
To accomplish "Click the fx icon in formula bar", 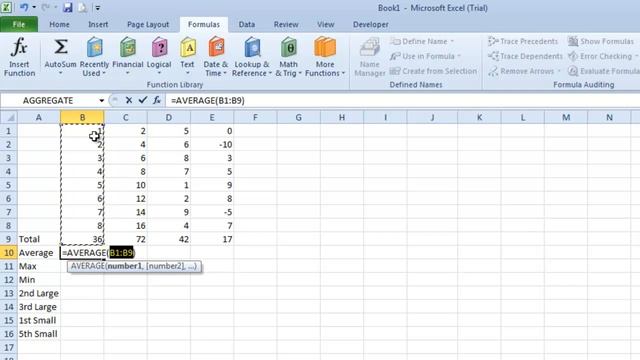I will (157, 100).
